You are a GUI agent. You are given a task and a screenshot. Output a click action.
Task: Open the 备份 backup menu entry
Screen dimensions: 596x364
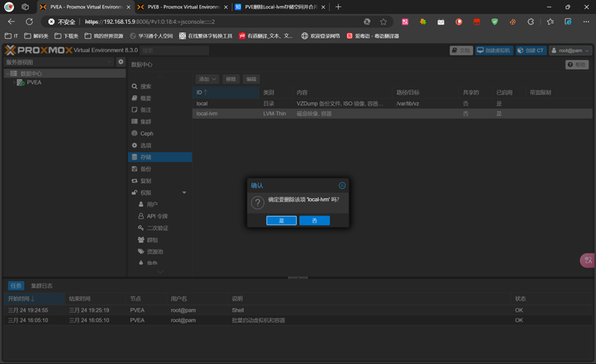160,169
